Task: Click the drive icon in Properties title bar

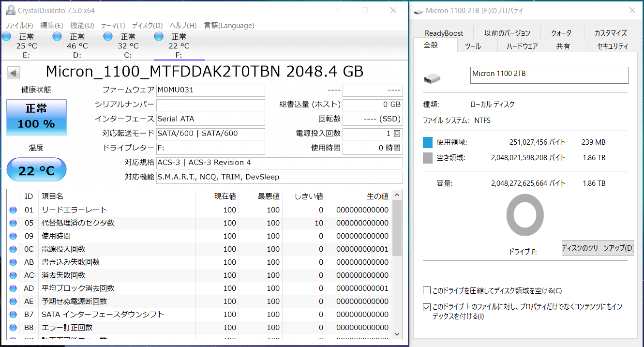Action: pos(418,11)
